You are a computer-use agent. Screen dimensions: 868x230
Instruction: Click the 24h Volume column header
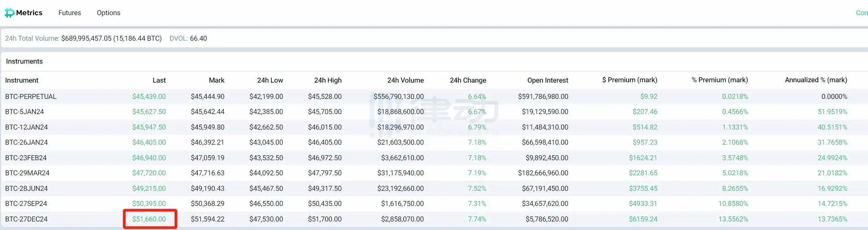click(405, 80)
